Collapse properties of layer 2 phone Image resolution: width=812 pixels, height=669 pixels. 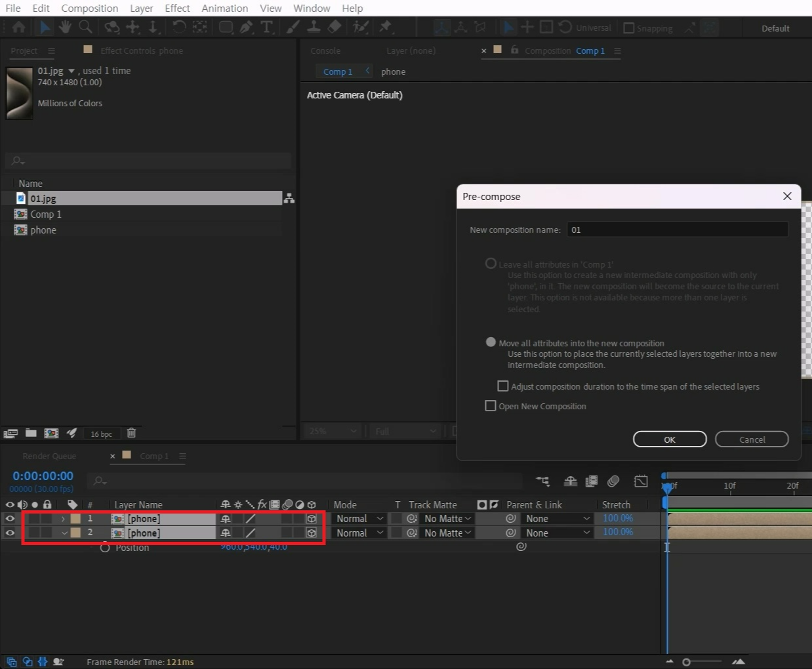(64, 533)
